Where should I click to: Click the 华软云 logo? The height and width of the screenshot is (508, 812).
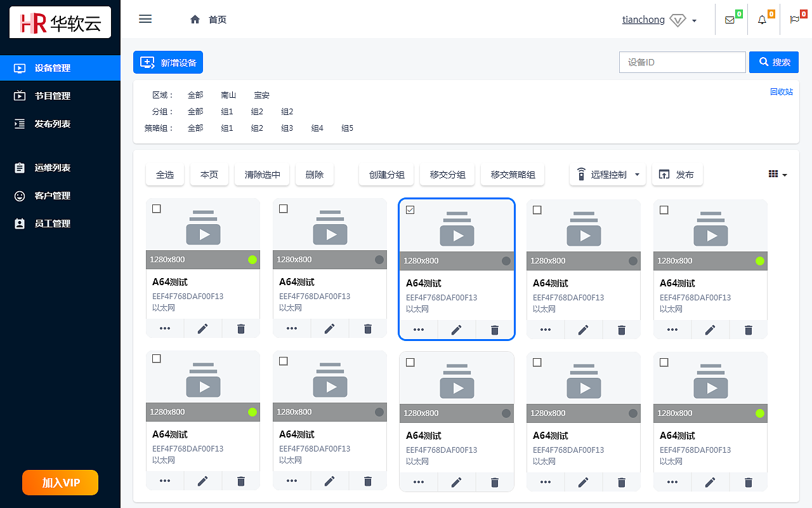click(x=60, y=22)
